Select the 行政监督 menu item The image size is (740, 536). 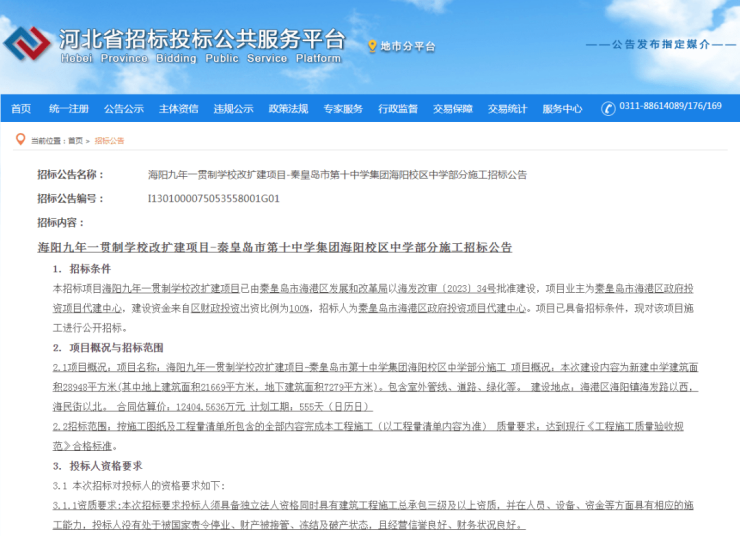coord(397,108)
